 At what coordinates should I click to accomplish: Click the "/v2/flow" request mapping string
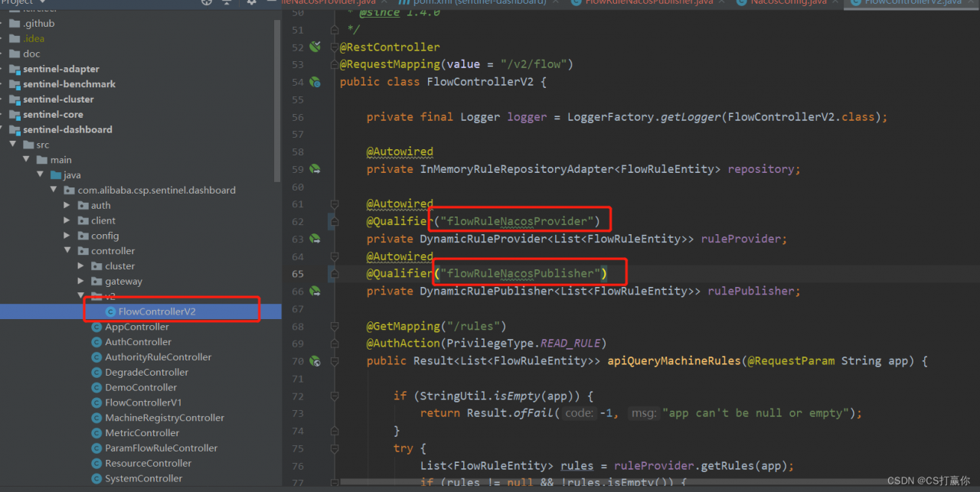534,64
